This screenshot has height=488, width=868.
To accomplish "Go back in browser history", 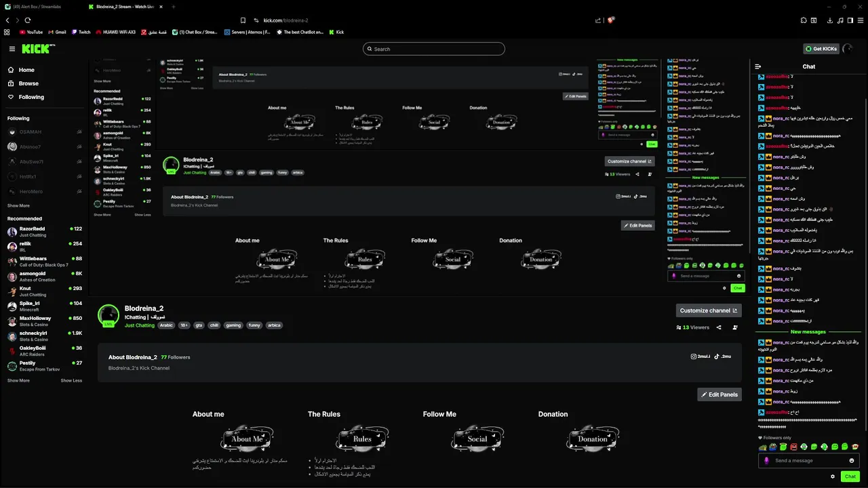I will [6, 20].
